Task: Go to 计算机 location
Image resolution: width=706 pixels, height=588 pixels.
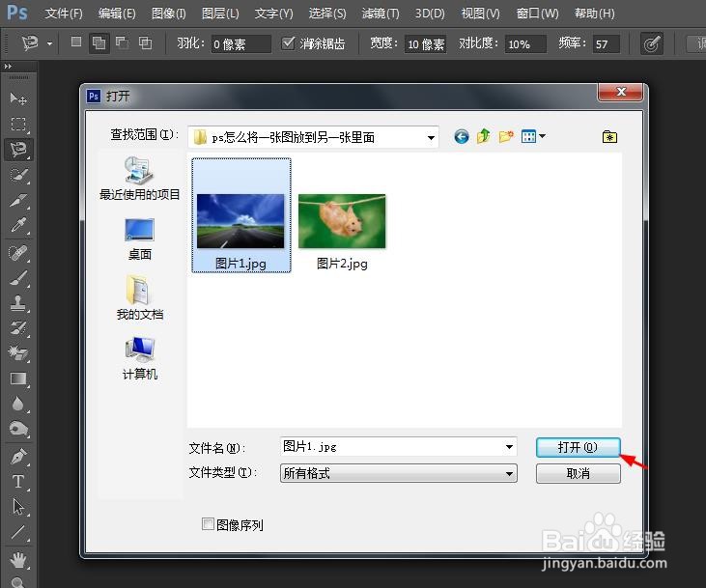Action: (x=140, y=358)
